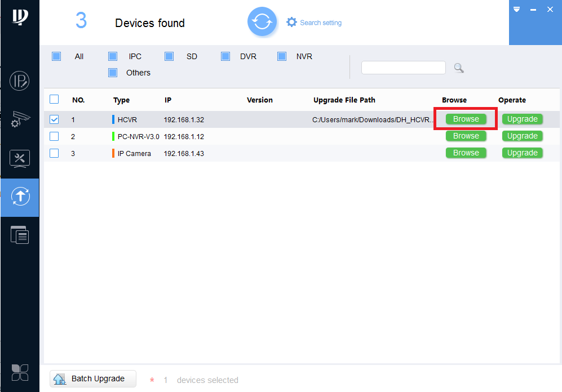This screenshot has width=562, height=392.
Task: Click the device search text field
Action: coord(403,68)
